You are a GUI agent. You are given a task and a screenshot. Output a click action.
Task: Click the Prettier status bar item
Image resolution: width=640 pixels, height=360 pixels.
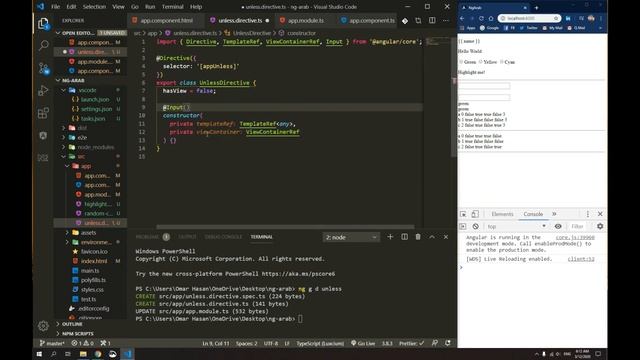[x=411, y=343]
